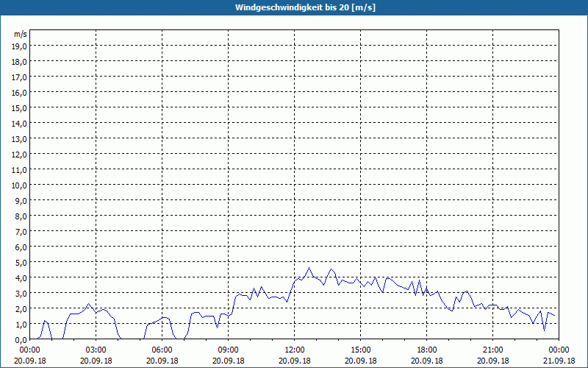Select the "18,0" y-axis value
The image size is (588, 368).
pos(20,62)
